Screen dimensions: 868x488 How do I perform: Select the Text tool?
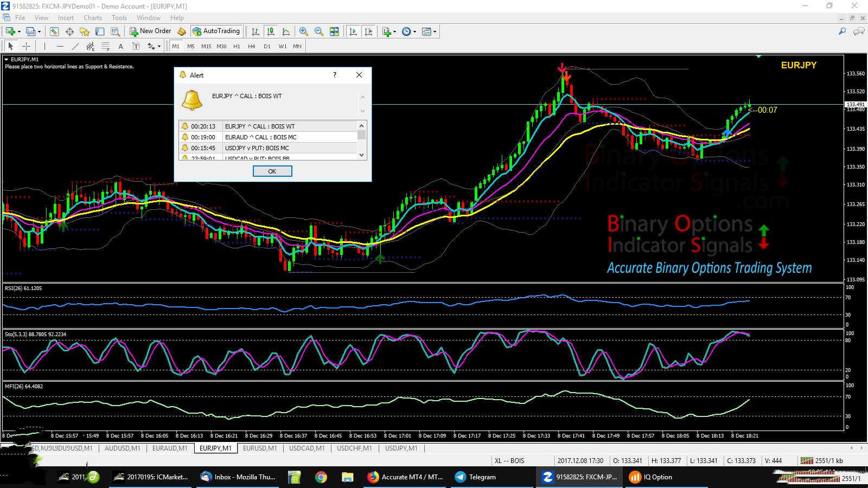click(x=120, y=46)
